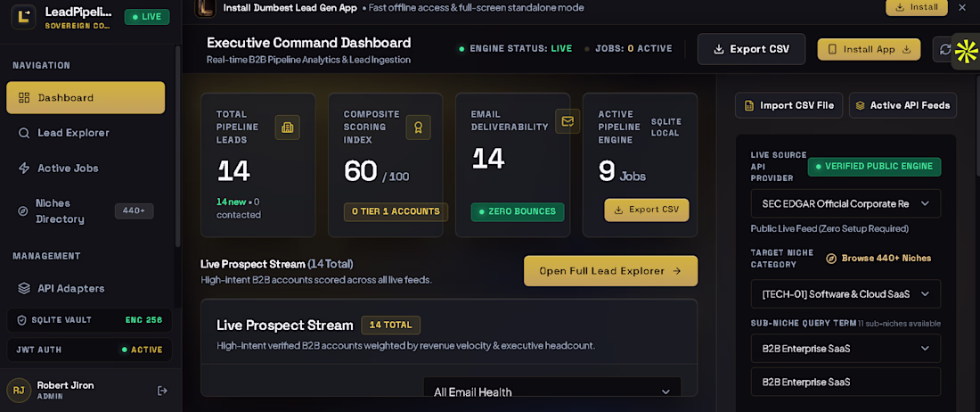Viewport: 980px width, 412px height.
Task: Click the Email Deliverability envelope icon
Action: (x=568, y=121)
